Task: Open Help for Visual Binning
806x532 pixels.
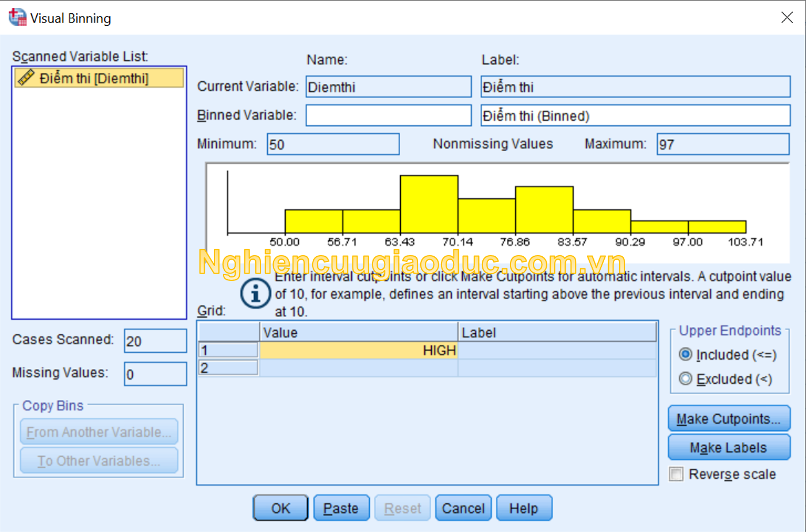Action: (x=524, y=508)
